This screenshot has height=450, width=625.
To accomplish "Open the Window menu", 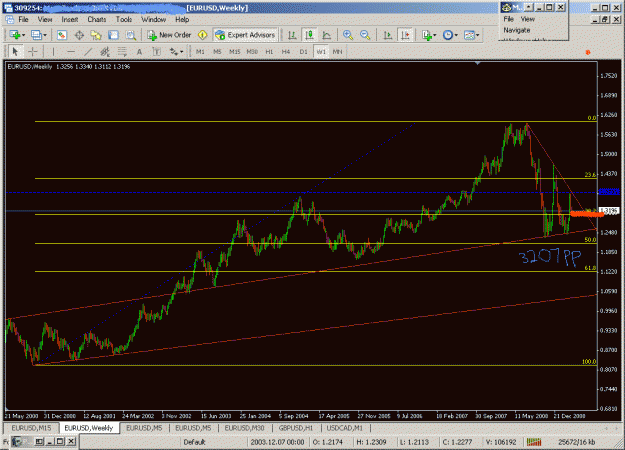I will (x=153, y=20).
